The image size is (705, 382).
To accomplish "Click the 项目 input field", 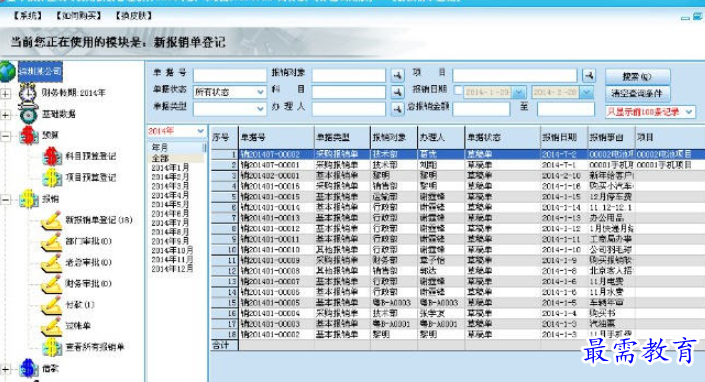I will click(x=515, y=75).
